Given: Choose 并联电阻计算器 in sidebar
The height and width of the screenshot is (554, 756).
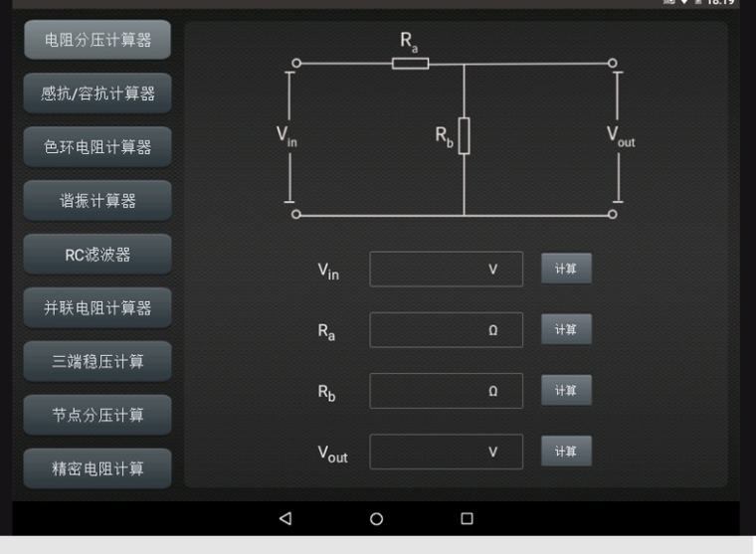Looking at the screenshot, I should point(97,308).
